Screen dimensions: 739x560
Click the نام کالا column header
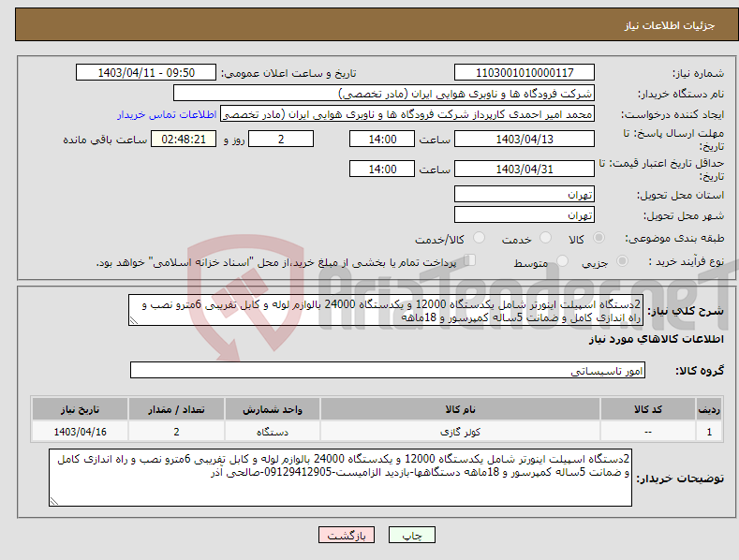click(460, 409)
